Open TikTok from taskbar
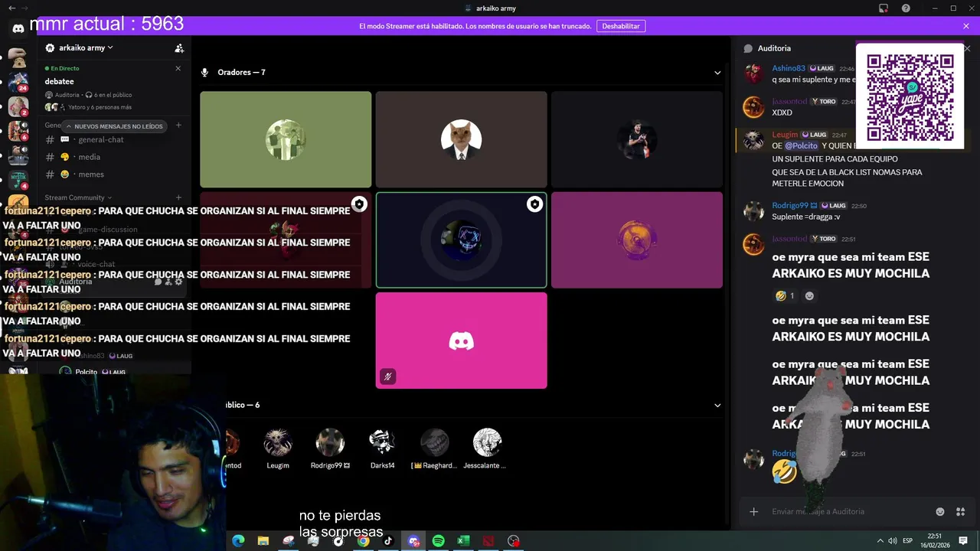Screen dimensions: 980x551 [388, 541]
